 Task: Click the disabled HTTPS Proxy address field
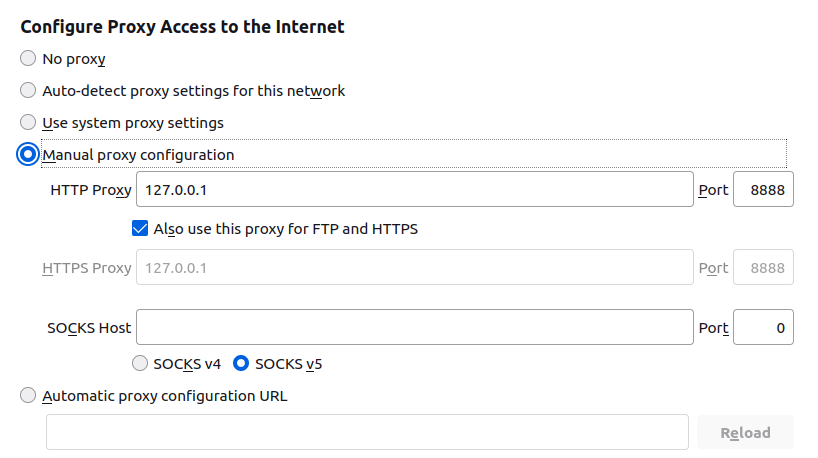tap(414, 268)
